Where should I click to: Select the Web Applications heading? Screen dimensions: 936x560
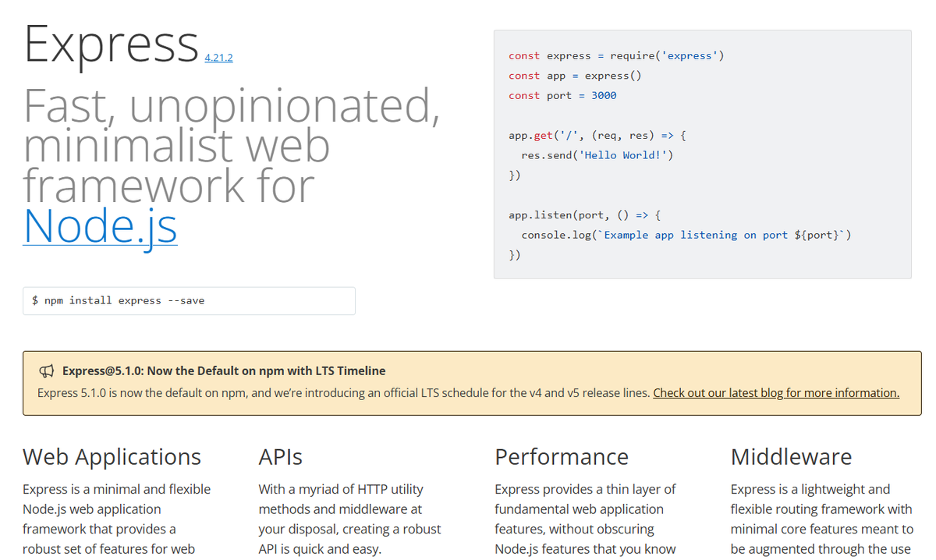(112, 457)
